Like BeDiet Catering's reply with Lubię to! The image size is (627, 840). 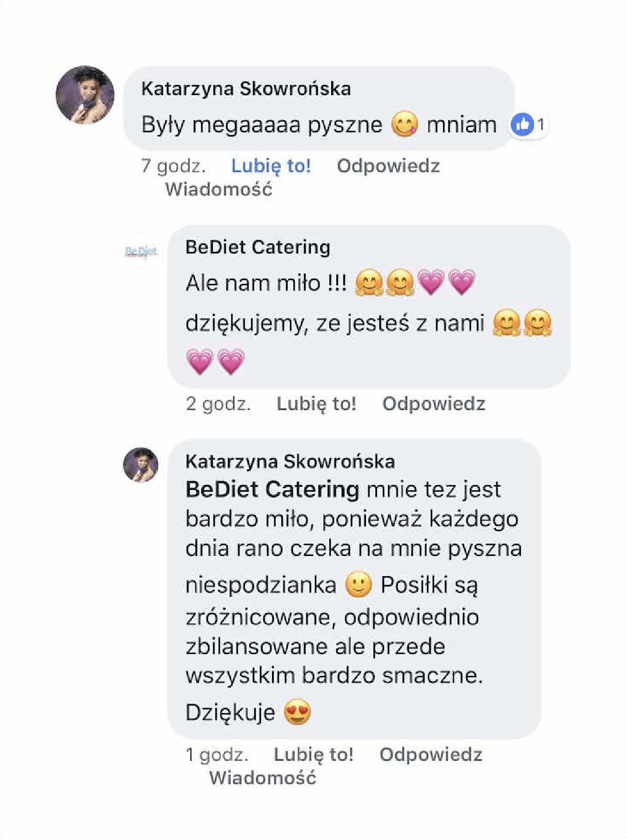(316, 403)
